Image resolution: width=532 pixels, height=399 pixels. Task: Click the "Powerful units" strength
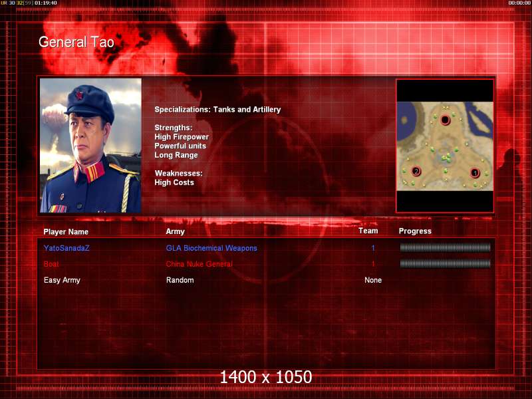[180, 146]
